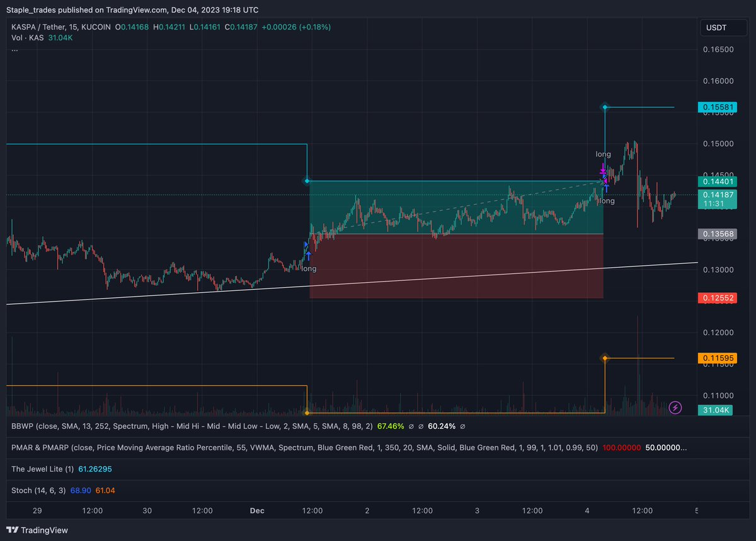Click the green profit zone of the long position

(456, 207)
